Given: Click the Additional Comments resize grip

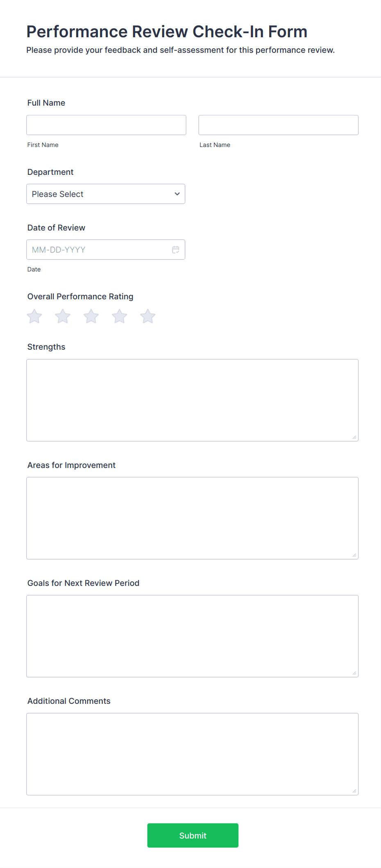Looking at the screenshot, I should tap(354, 791).
